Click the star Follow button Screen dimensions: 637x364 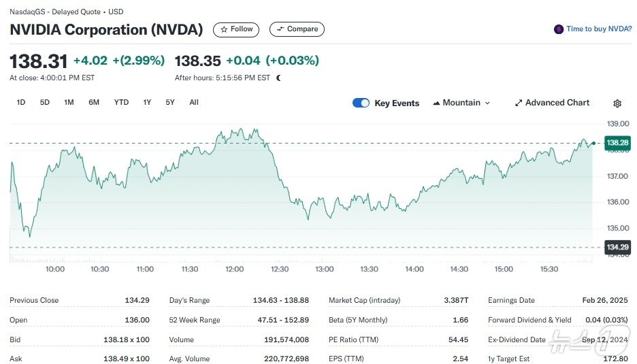click(x=236, y=29)
